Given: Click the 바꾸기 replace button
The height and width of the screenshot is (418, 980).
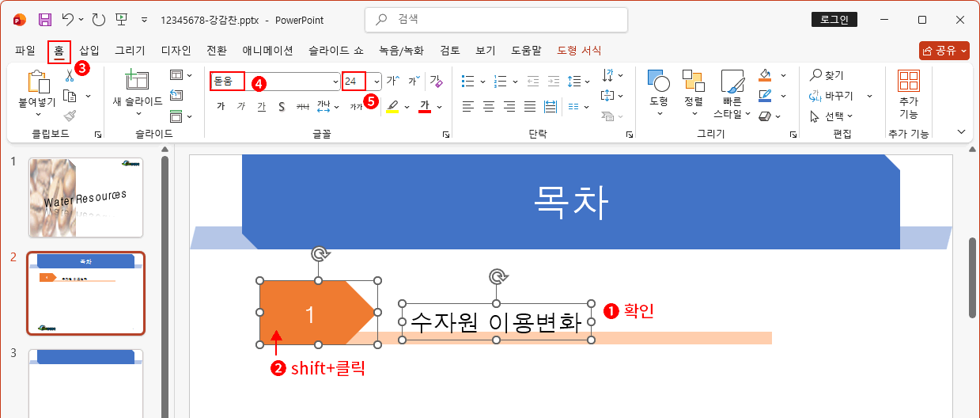Looking at the screenshot, I should 832,96.
